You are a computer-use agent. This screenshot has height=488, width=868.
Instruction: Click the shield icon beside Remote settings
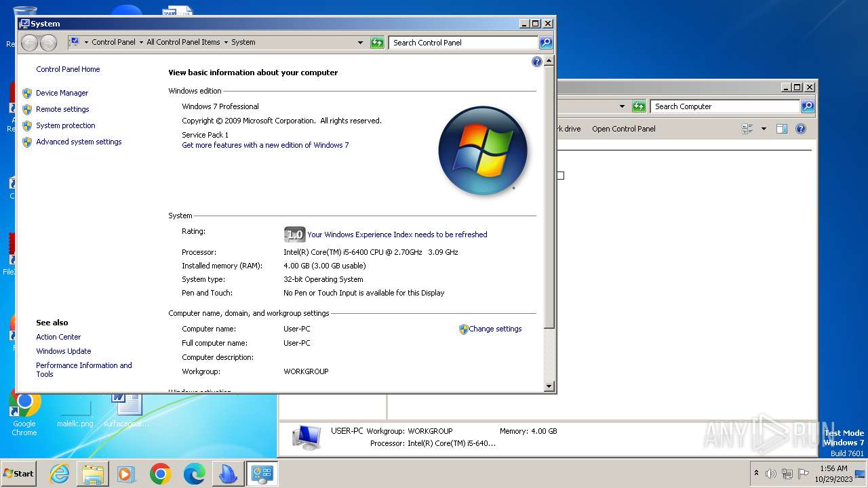[27, 109]
